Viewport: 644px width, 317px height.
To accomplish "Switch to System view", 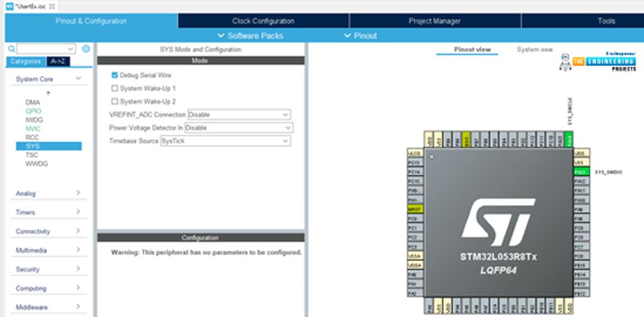I will (x=535, y=50).
